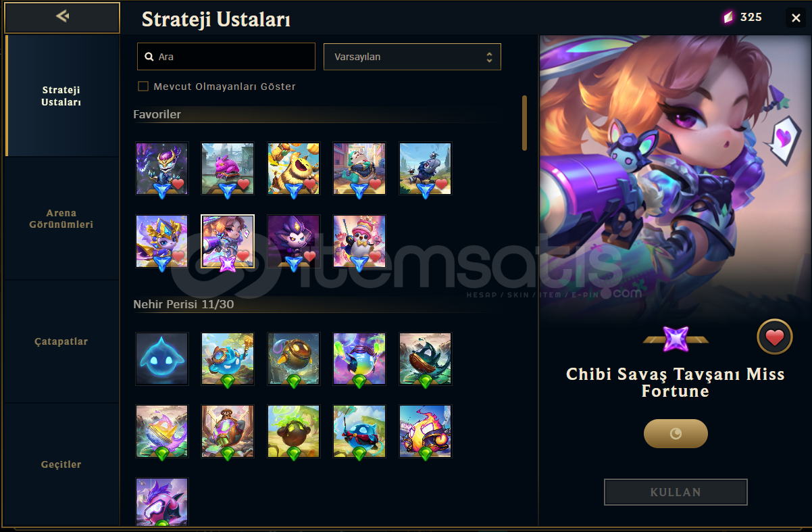812x532 pixels.
Task: Click the back arrow icon
Action: click(62, 16)
